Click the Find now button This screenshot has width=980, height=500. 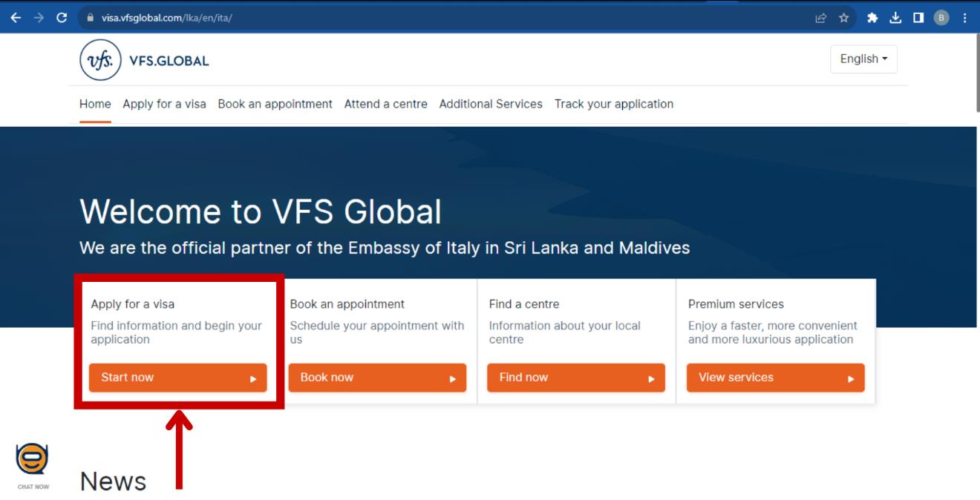[x=575, y=378]
